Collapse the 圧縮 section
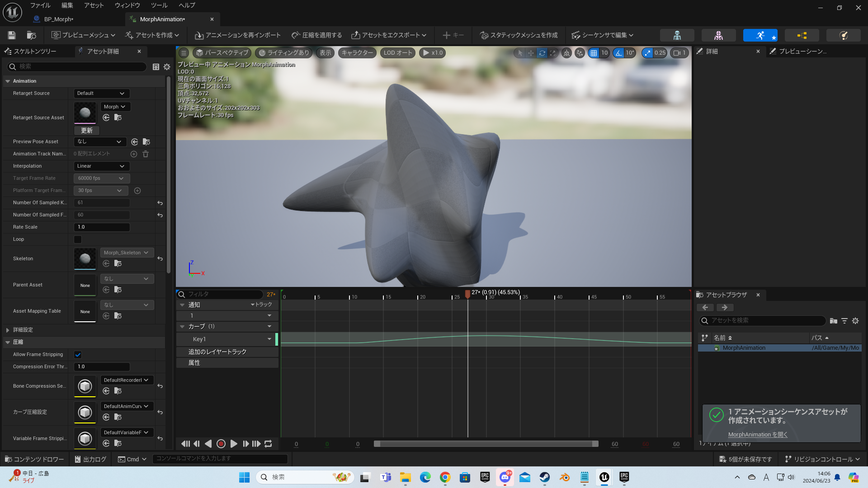This screenshot has width=868, height=488. (x=7, y=342)
